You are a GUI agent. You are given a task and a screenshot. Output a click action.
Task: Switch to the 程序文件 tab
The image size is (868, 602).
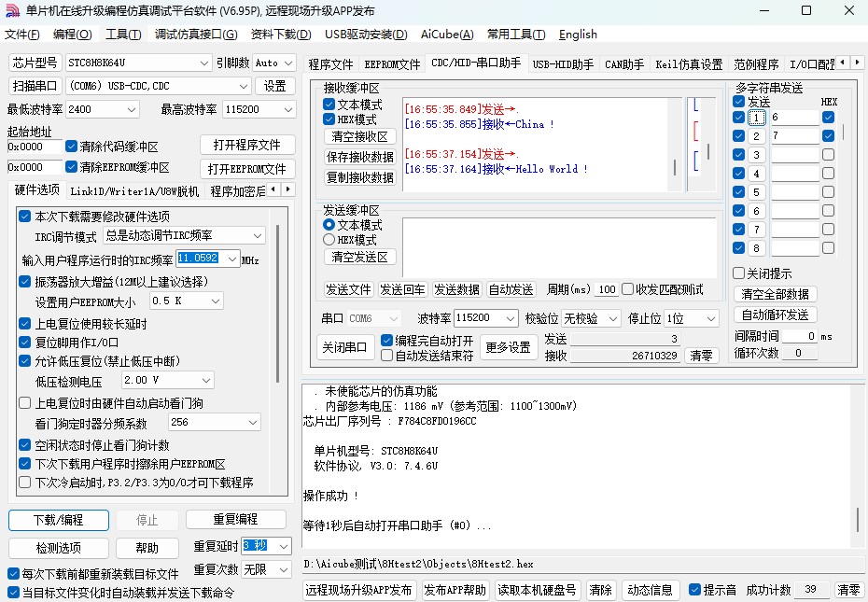point(330,64)
